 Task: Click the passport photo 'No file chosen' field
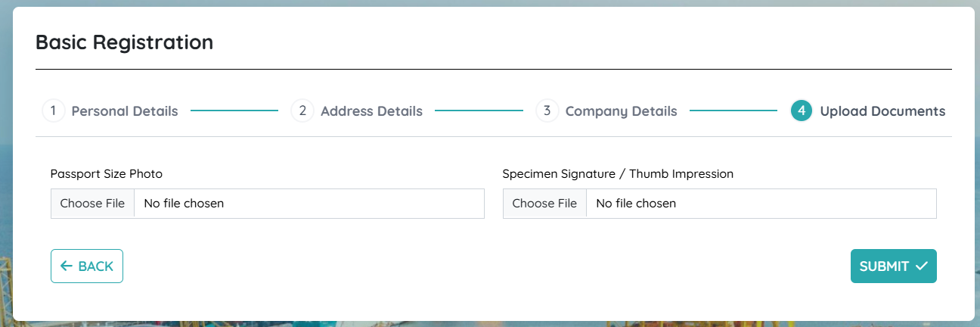point(309,204)
